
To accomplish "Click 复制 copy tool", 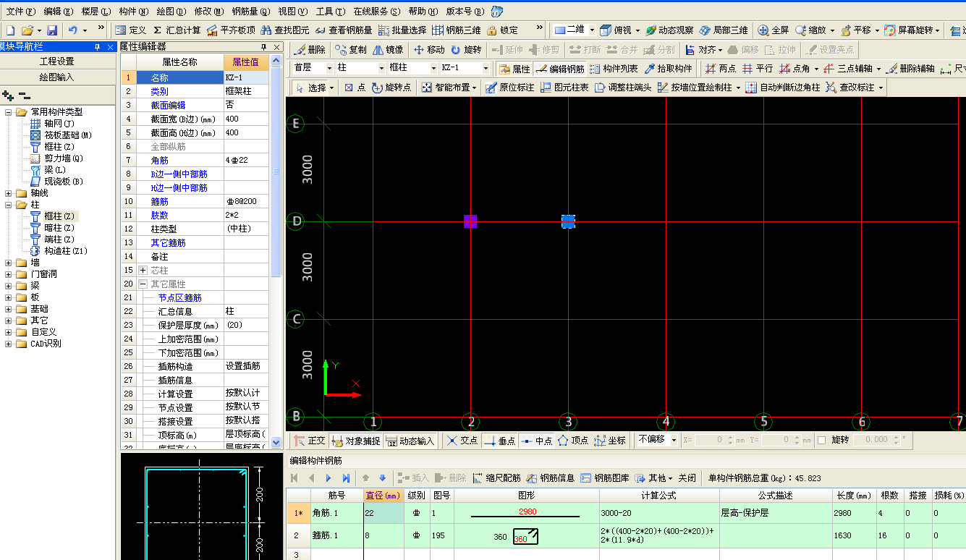I will (x=351, y=50).
